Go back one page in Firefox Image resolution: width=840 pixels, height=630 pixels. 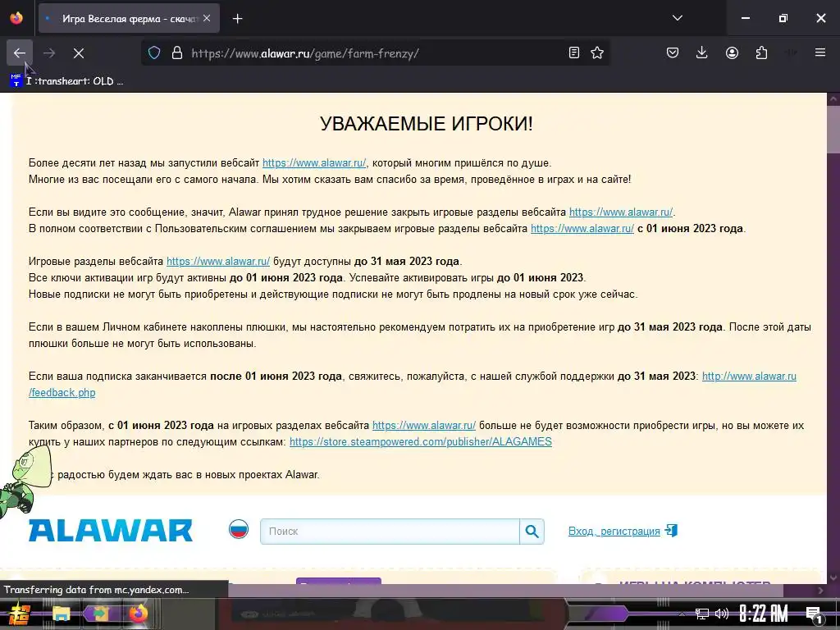click(x=20, y=53)
